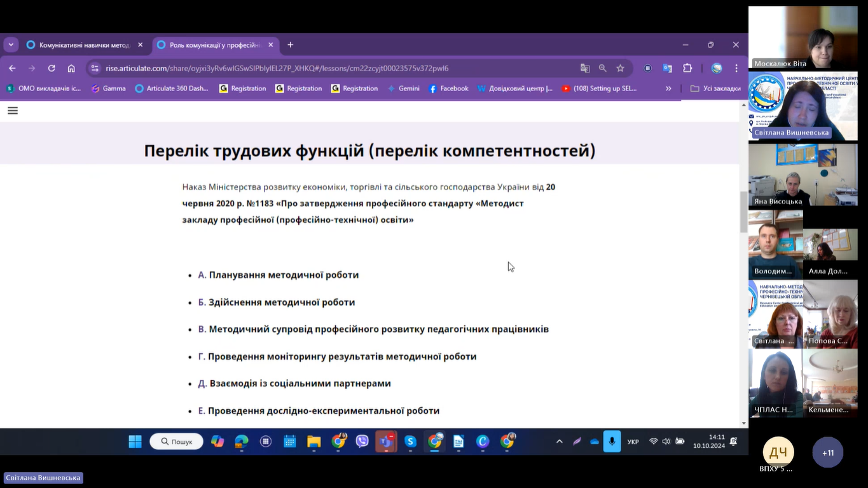
Task: Switch the УКР keyboard language indicator
Action: tap(633, 442)
